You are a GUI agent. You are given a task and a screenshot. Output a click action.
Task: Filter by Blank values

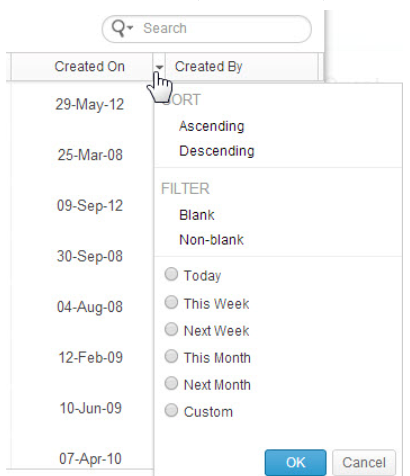[197, 215]
